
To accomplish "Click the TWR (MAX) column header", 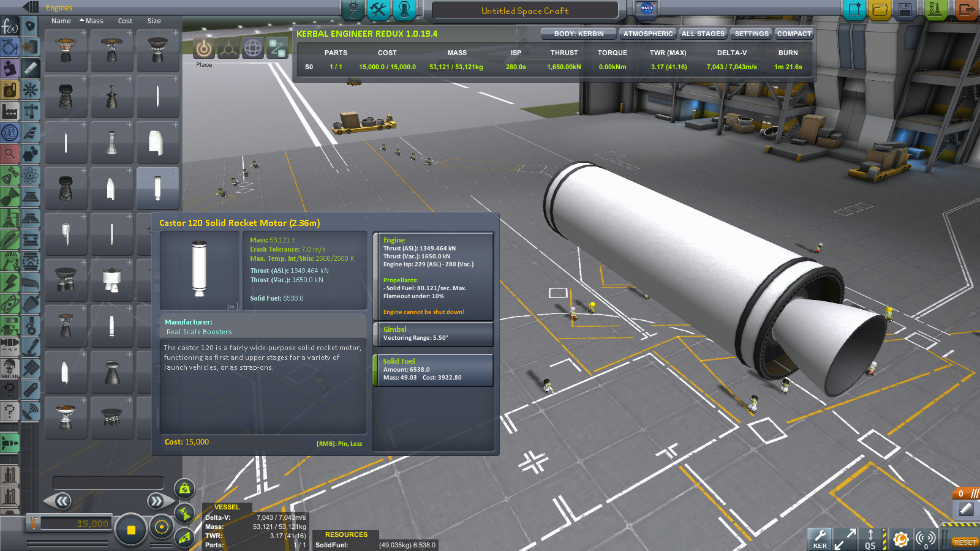I will click(x=668, y=53).
